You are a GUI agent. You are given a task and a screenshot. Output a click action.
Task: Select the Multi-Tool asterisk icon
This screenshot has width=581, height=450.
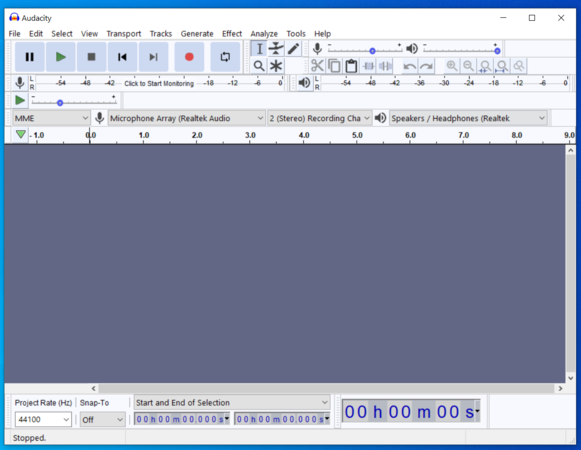point(276,66)
